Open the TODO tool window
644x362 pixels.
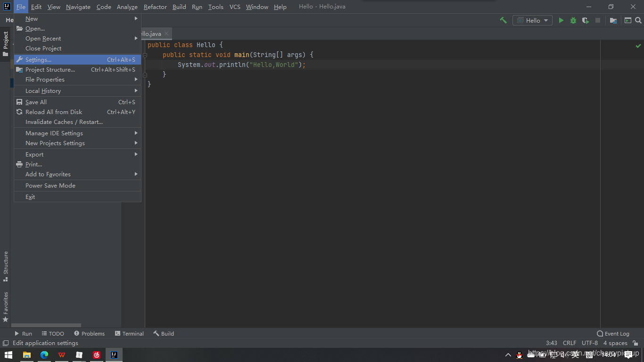point(53,334)
